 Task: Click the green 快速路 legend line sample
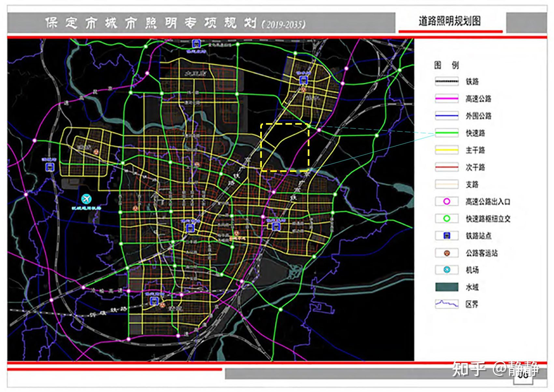447,133
